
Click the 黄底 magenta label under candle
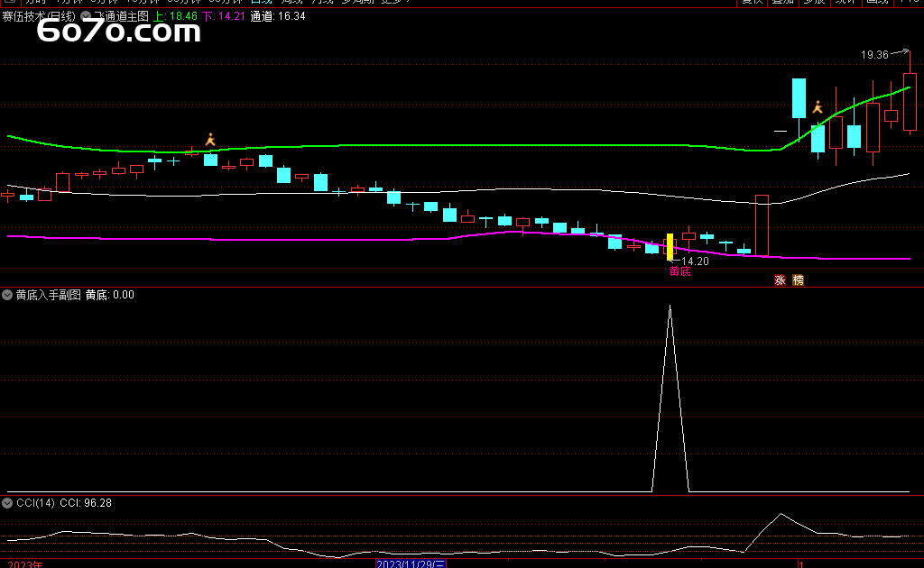click(679, 271)
